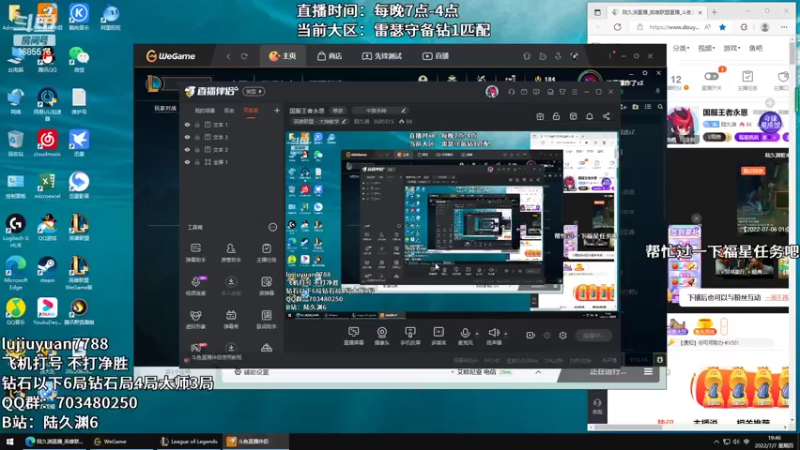Toggle lock for 全屏 1 source
Image resolution: width=800 pixels, height=450 pixels.
pos(197,162)
